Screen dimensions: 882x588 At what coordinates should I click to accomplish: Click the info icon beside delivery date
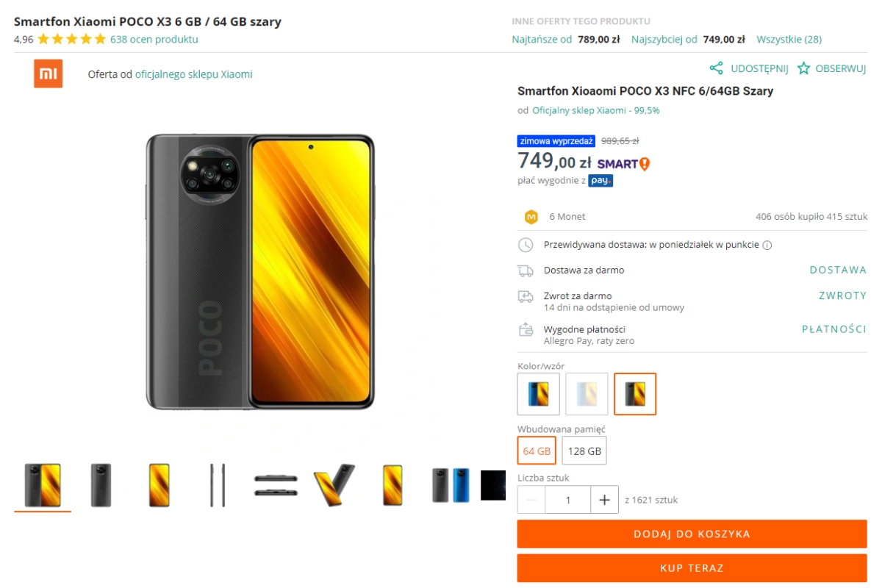pyautogui.click(x=767, y=244)
